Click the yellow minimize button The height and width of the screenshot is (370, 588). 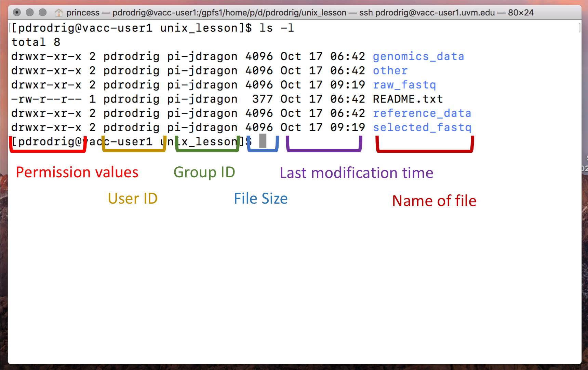click(x=30, y=12)
